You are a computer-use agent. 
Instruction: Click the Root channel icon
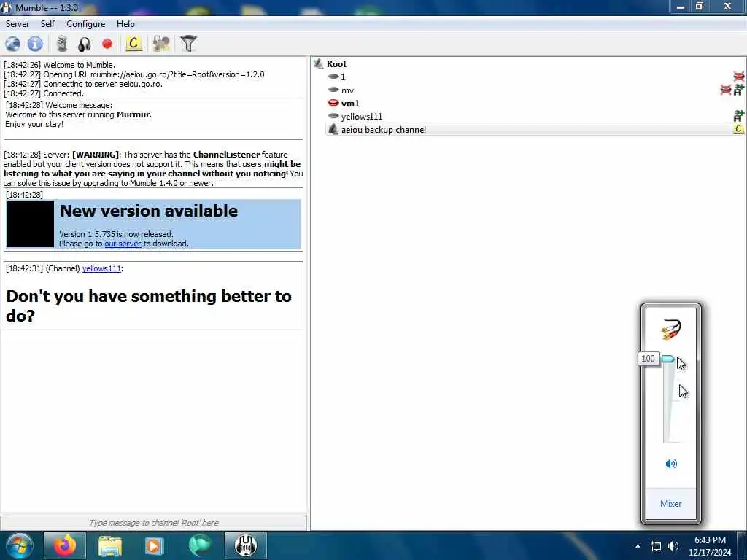[319, 64]
